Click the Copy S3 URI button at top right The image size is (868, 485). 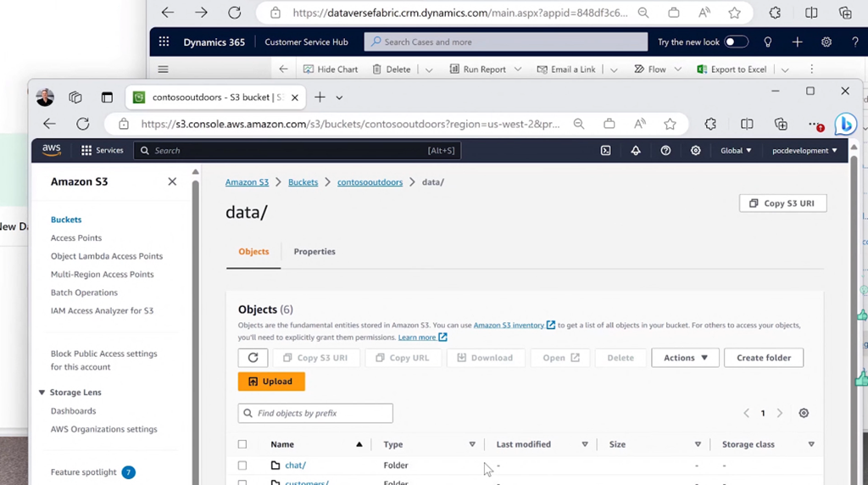(782, 203)
